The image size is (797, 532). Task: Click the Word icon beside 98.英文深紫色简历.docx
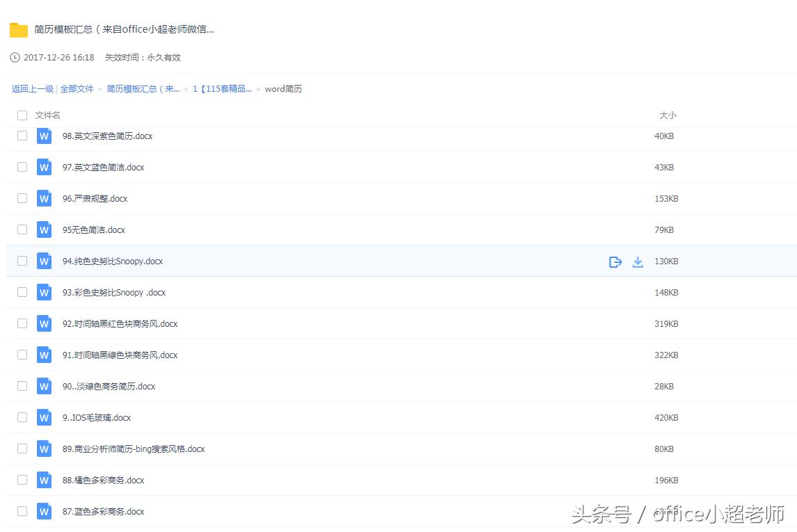[44, 136]
